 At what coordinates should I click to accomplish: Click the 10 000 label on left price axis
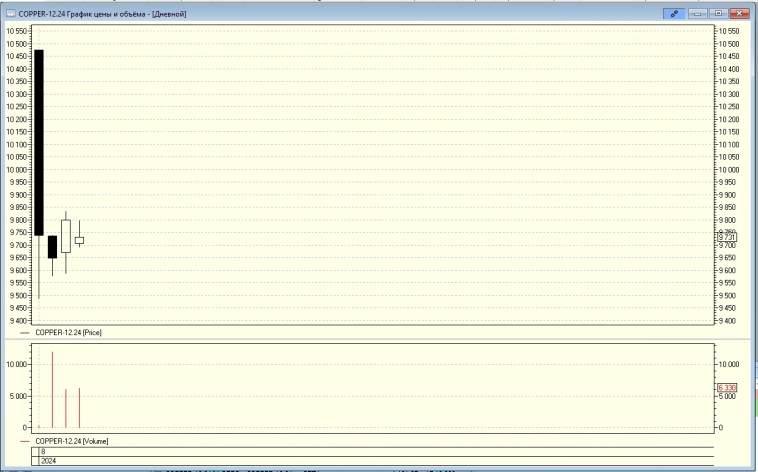[x=16, y=170]
